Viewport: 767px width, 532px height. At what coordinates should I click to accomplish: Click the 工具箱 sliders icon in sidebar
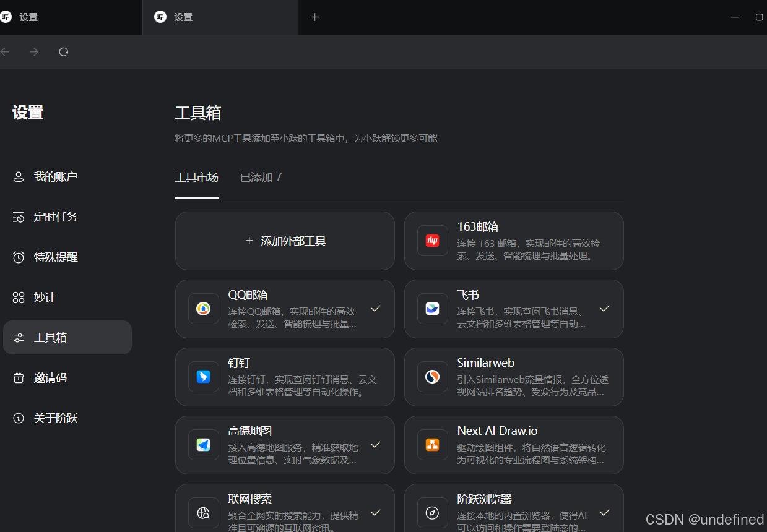[19, 338]
